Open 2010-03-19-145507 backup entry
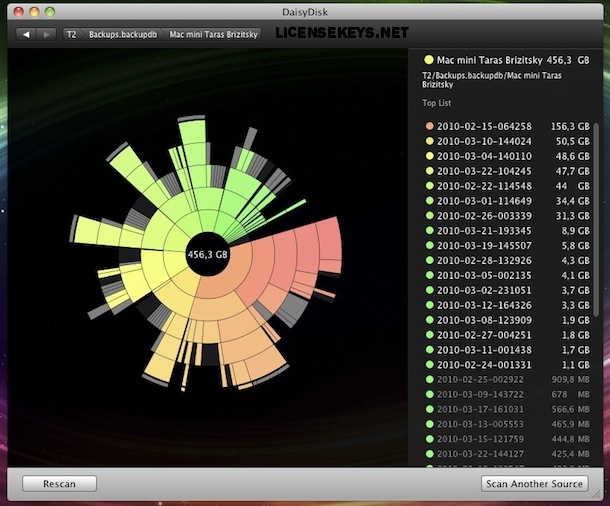 coord(507,245)
